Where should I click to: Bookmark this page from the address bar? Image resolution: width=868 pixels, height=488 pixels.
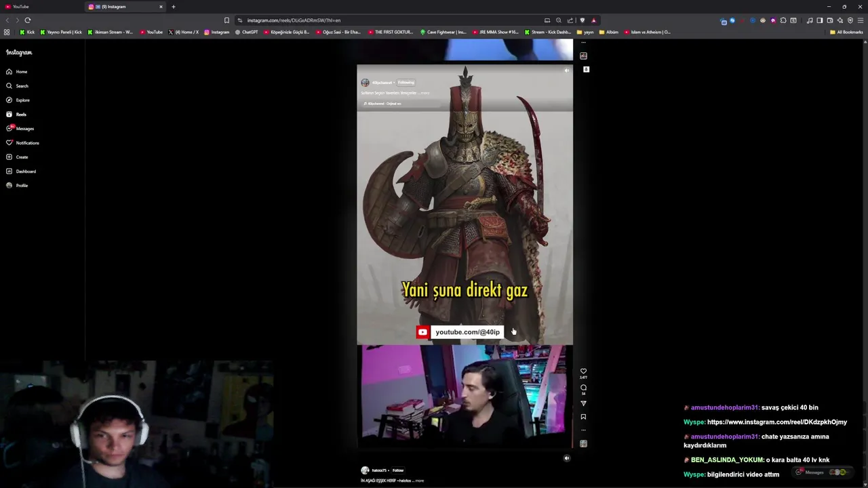point(226,20)
